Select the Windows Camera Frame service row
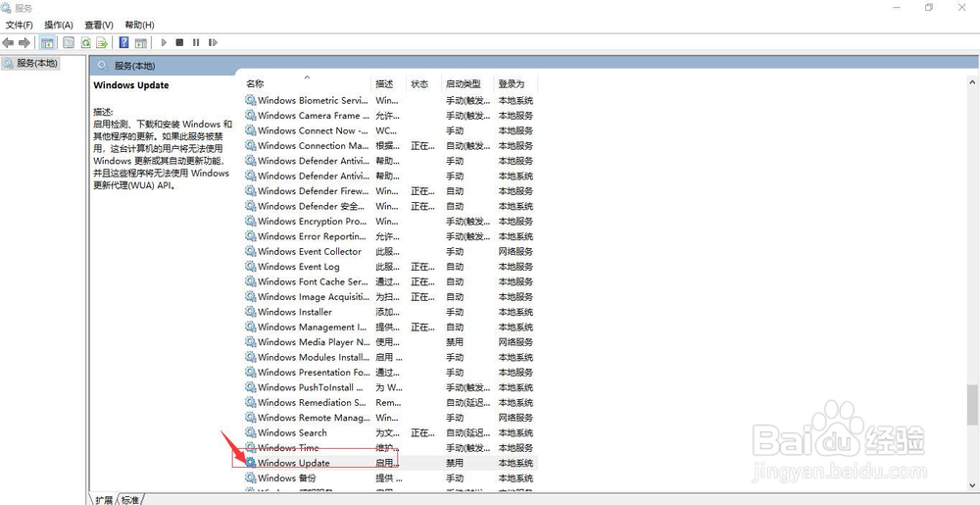This screenshot has width=980, height=505. [390, 116]
